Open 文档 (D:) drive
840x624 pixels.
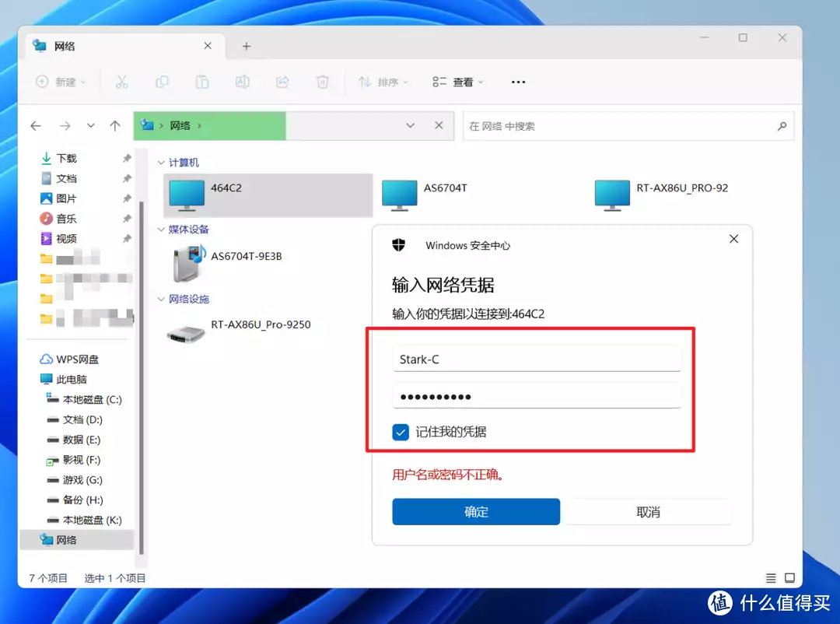(75, 419)
